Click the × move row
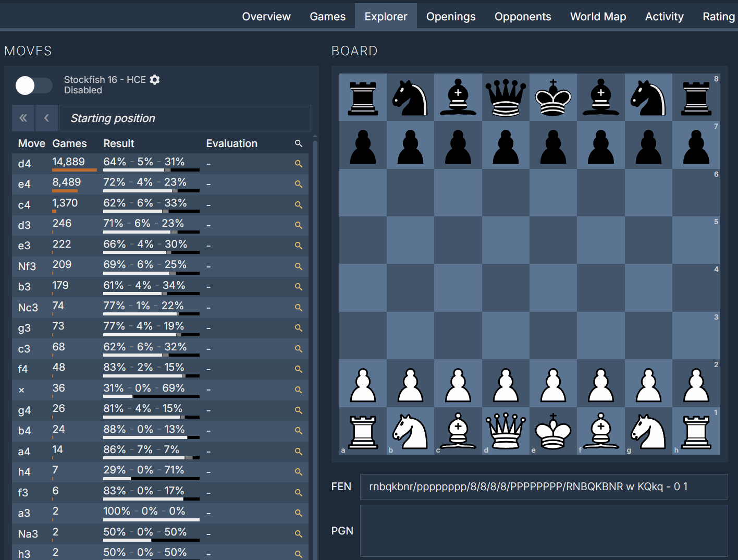This screenshot has height=560, width=738. point(160,390)
